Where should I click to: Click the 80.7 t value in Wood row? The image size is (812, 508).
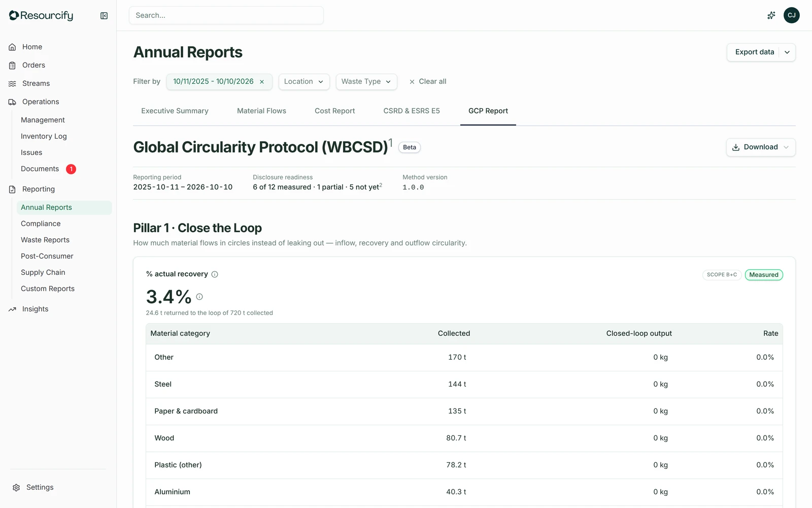click(x=456, y=438)
